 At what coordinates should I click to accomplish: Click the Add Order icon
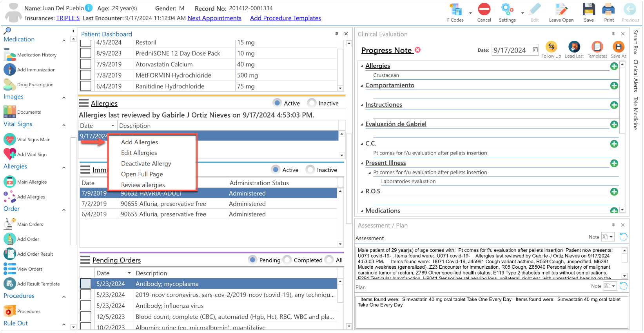[10, 239]
